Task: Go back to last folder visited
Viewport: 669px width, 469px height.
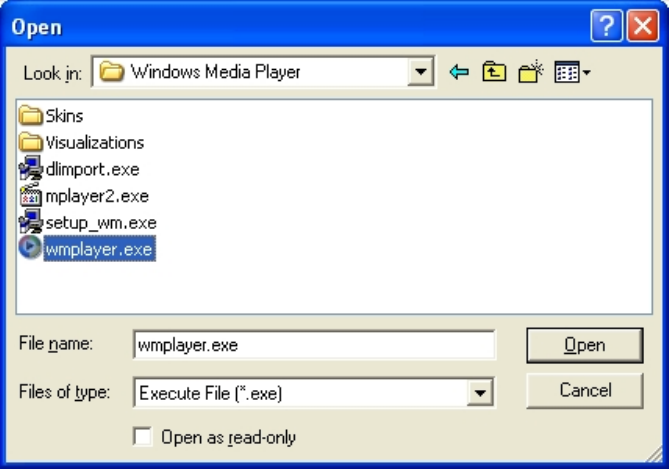Action: pyautogui.click(x=459, y=72)
